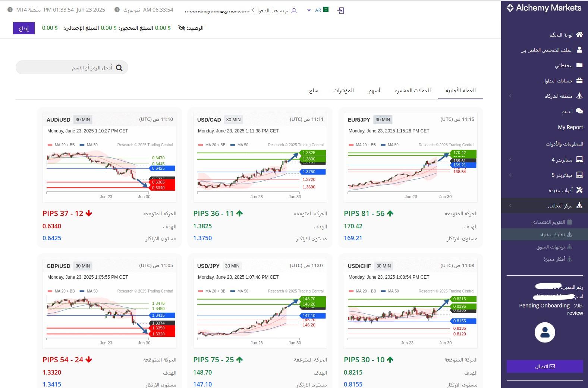This screenshot has height=388, width=588.
Task: Open the AR language dropdown
Action: 318,10
